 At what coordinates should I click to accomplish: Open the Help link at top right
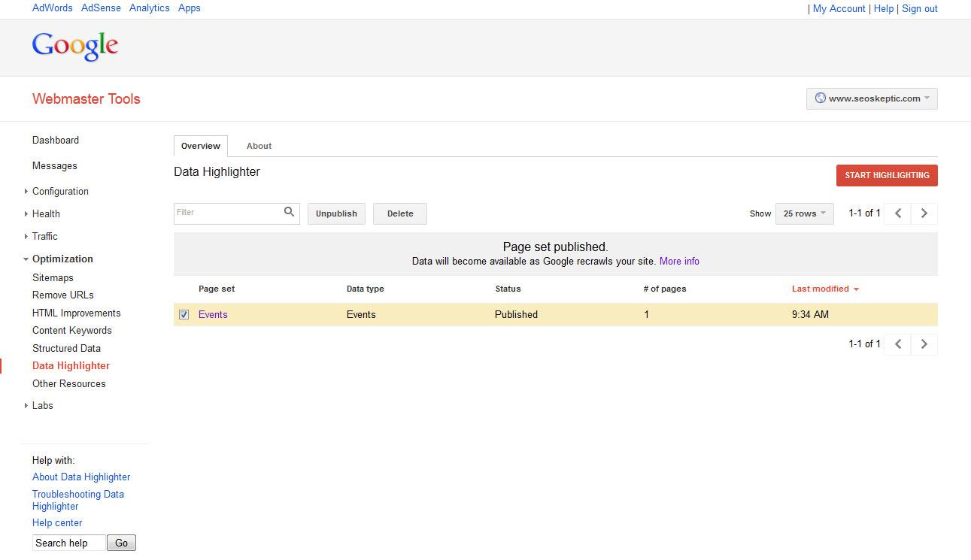(x=884, y=9)
